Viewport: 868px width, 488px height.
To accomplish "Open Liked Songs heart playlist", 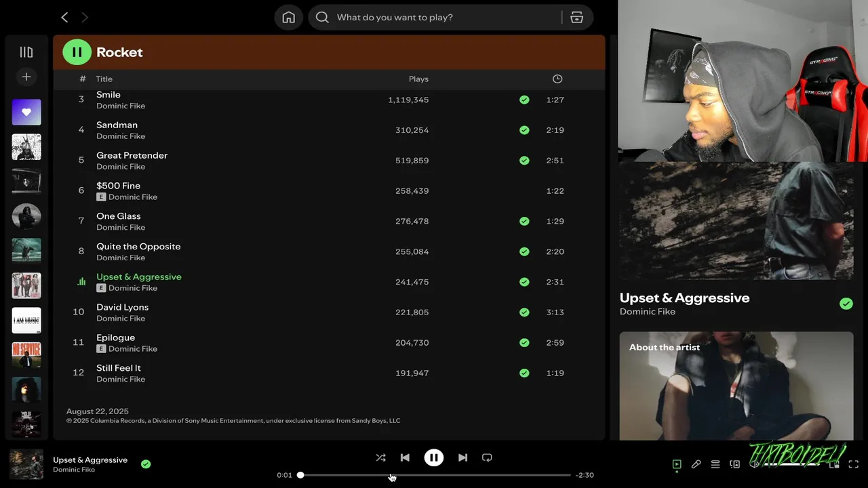I will [x=26, y=112].
